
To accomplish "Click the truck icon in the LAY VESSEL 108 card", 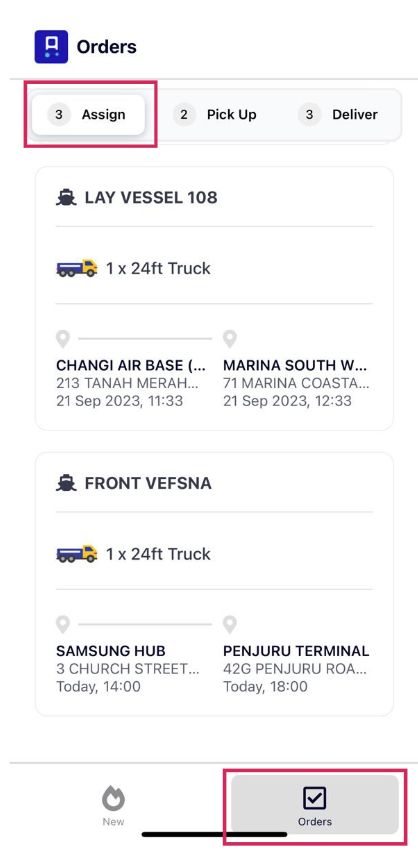I will tap(76, 268).
